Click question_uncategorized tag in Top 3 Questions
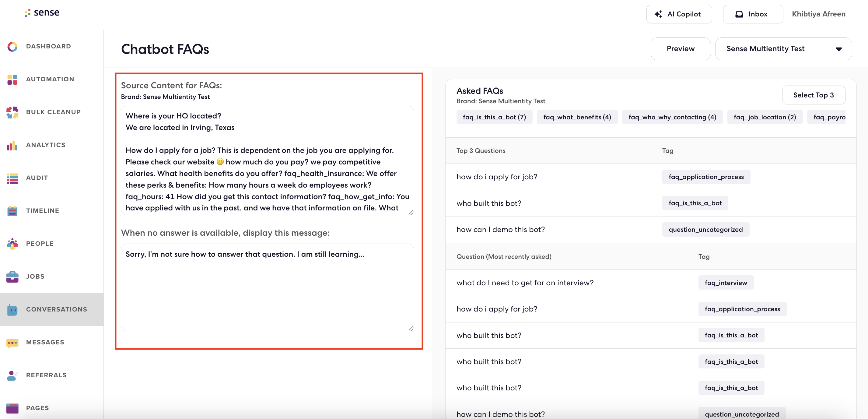The image size is (868, 419). pos(705,230)
